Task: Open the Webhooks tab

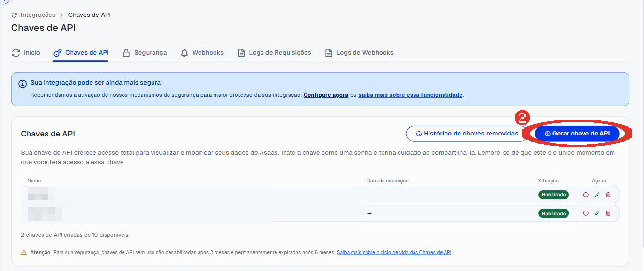Action: click(x=202, y=53)
